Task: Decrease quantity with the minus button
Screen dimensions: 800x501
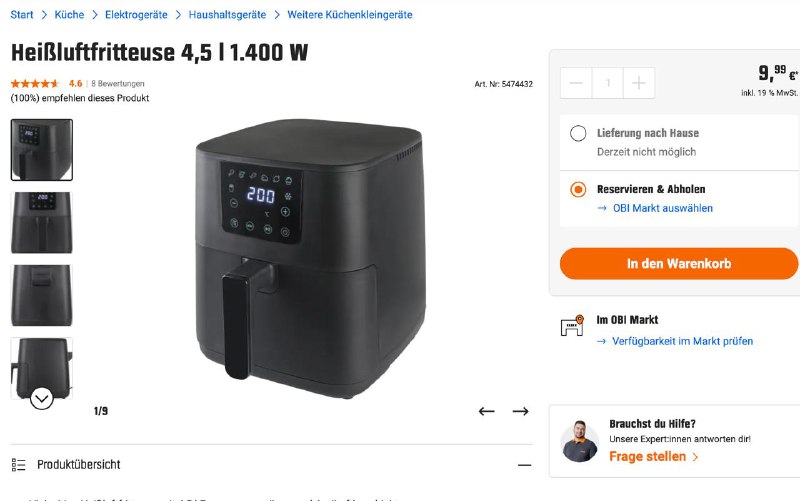Action: [576, 83]
